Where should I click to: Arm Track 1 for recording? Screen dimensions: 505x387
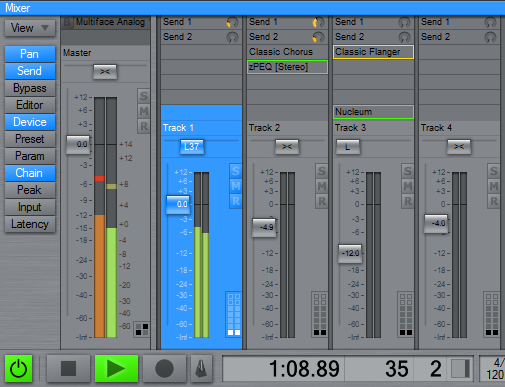236,201
